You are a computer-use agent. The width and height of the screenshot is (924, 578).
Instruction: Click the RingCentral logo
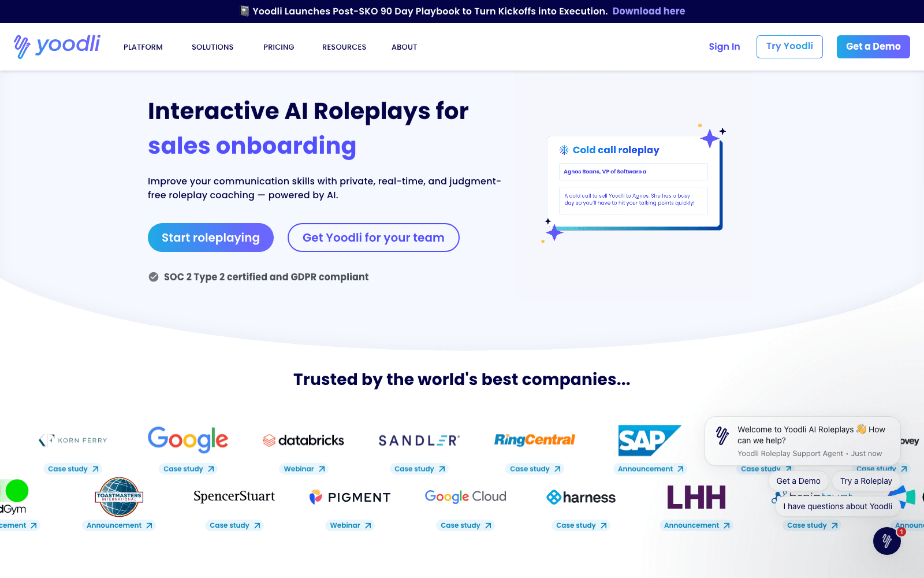click(x=535, y=440)
